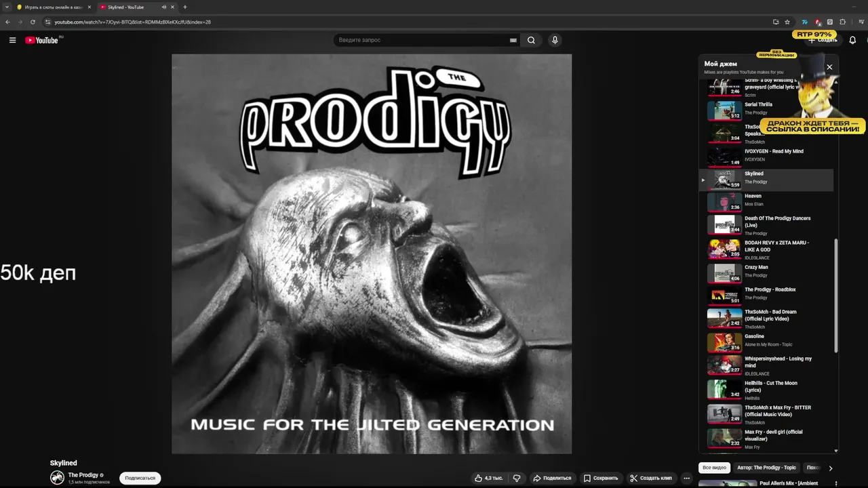Screen dimensions: 868x488
Task: Open The Prodigy channel name link
Action: (x=83, y=475)
